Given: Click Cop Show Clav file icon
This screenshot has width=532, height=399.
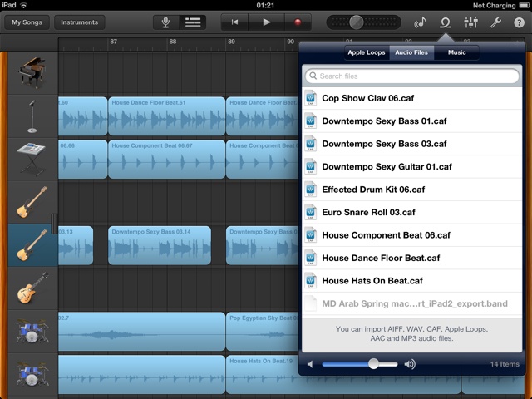Looking at the screenshot, I should coord(310,98).
